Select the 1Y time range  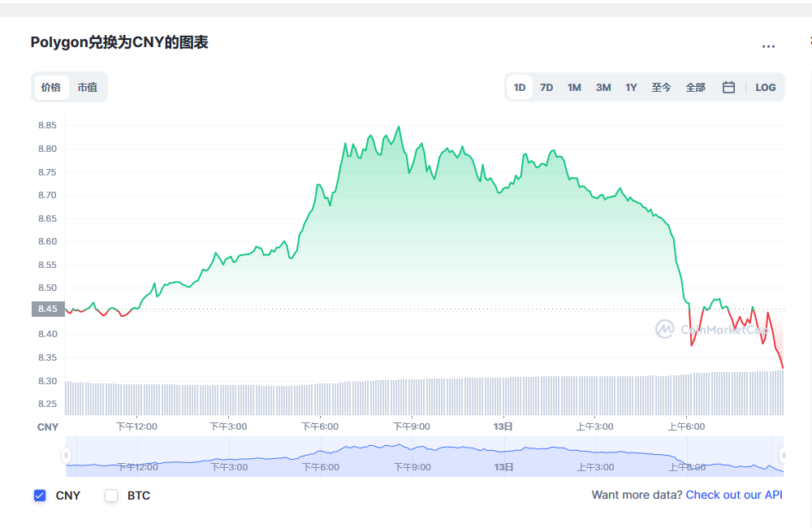[631, 87]
